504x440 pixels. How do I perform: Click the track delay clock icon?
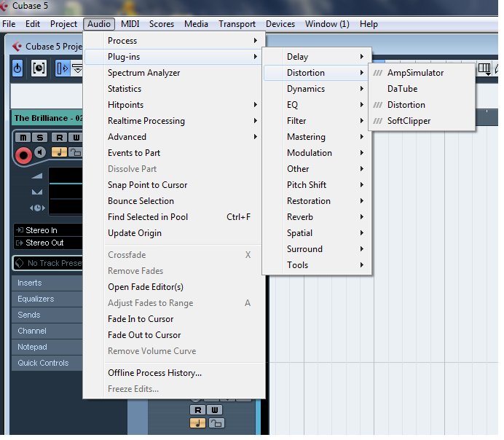pos(37,208)
